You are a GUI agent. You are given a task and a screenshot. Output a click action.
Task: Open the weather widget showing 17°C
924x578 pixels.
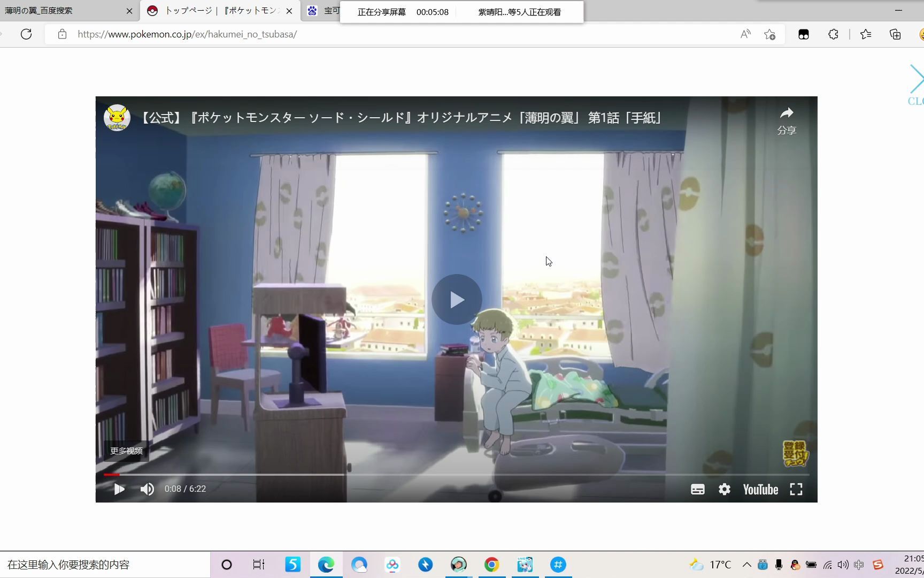click(711, 565)
